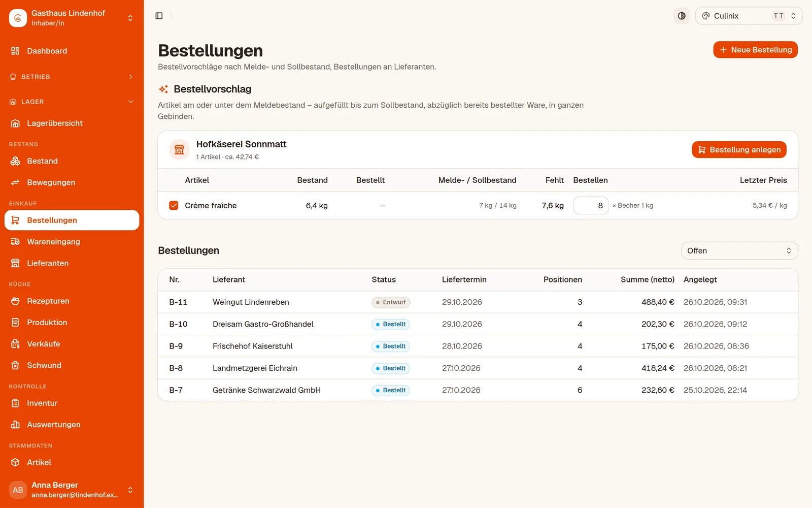This screenshot has width=812, height=508.
Task: Open order B-10 from Dreisam Gastro-Großhandel
Action: coord(478,324)
